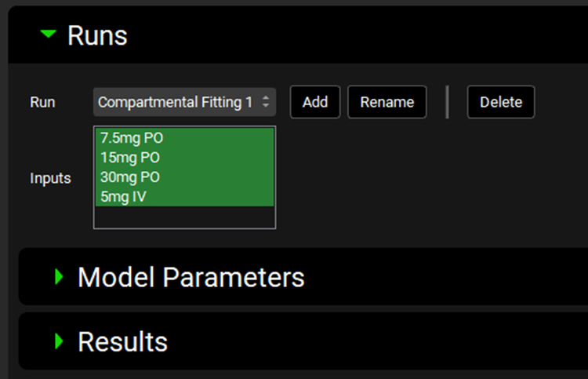Select the 30mg PO input
588x379 pixels.
130,177
